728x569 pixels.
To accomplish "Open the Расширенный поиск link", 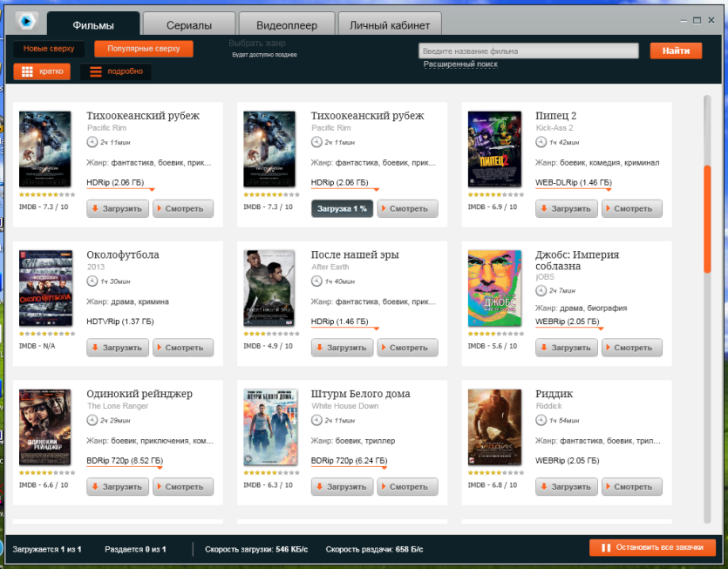I will [460, 64].
